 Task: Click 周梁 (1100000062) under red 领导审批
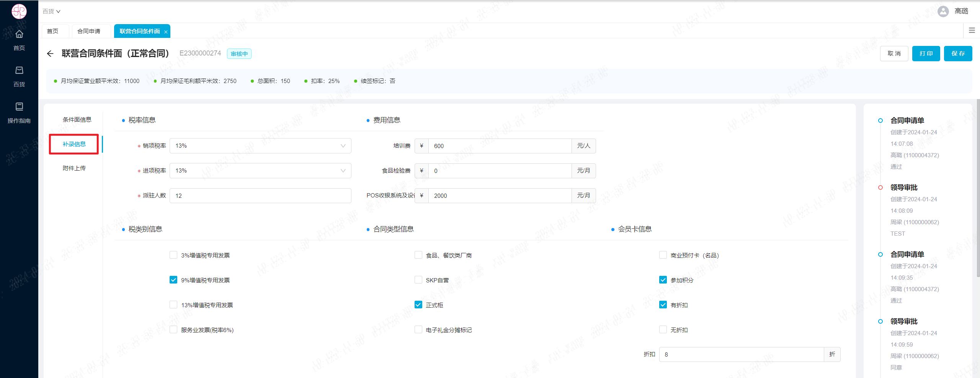click(x=915, y=222)
